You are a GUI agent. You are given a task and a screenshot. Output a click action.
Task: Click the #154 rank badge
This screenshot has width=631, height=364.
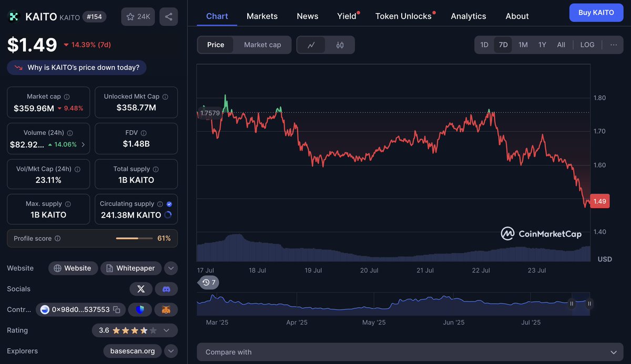pos(95,17)
